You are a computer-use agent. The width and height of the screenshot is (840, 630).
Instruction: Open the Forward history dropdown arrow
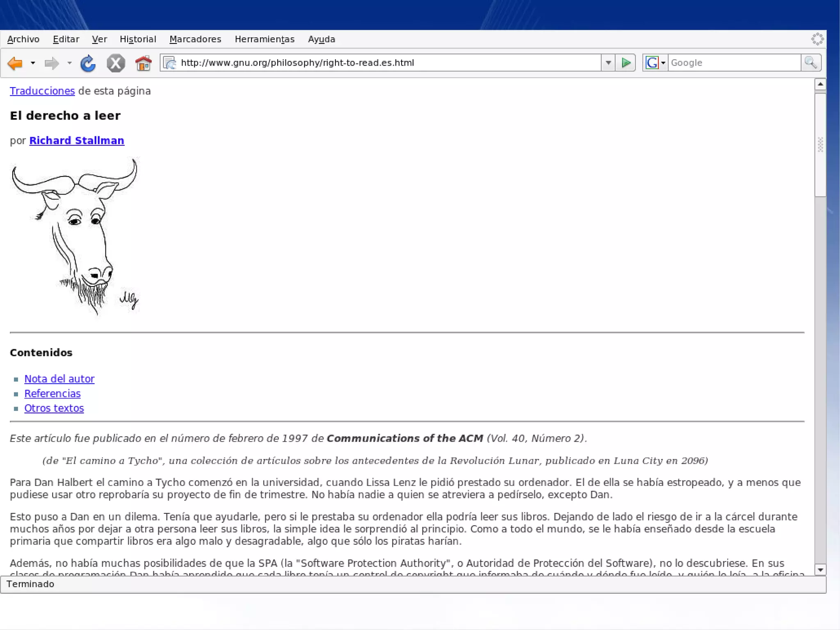(69, 63)
